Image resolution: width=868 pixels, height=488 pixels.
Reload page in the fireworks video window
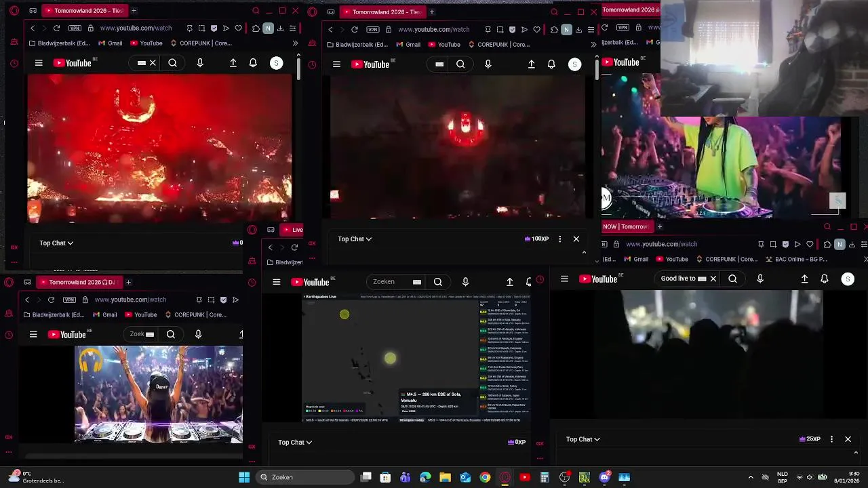(56, 28)
